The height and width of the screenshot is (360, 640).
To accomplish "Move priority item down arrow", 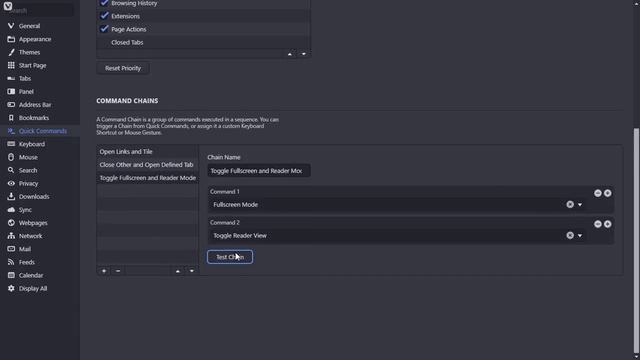I will coord(304,54).
